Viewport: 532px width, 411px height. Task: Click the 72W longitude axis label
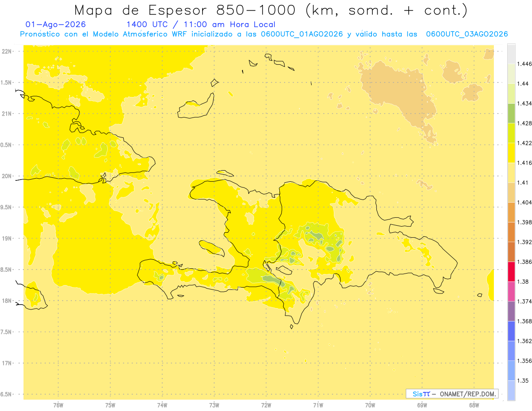pos(266,405)
